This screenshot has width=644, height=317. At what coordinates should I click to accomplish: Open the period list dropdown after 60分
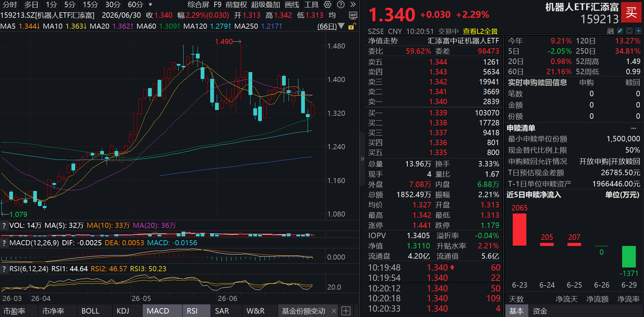[150, 4]
